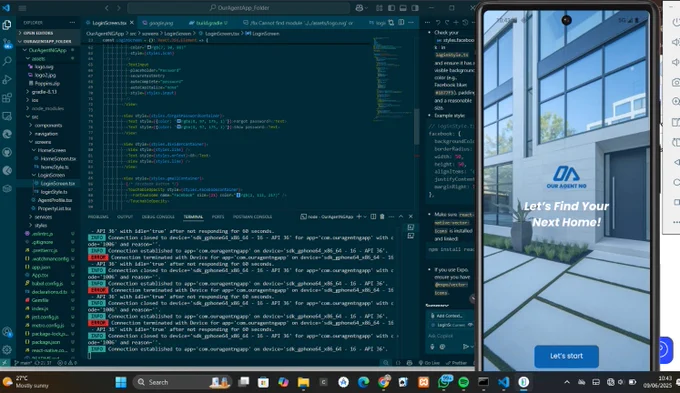Screen dimensions: 680x393
Task: Kill terminal with trash icon
Action: [x=382, y=216]
